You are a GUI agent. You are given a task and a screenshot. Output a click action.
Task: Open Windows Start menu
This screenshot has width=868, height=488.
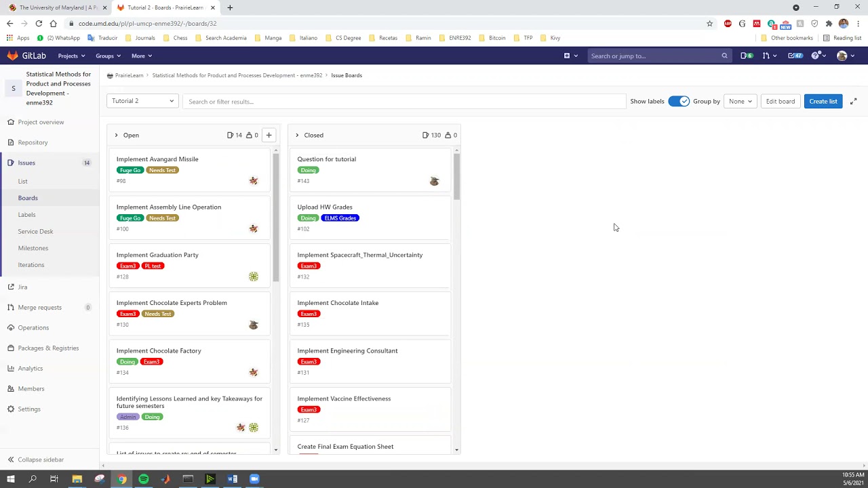pyautogui.click(x=10, y=479)
